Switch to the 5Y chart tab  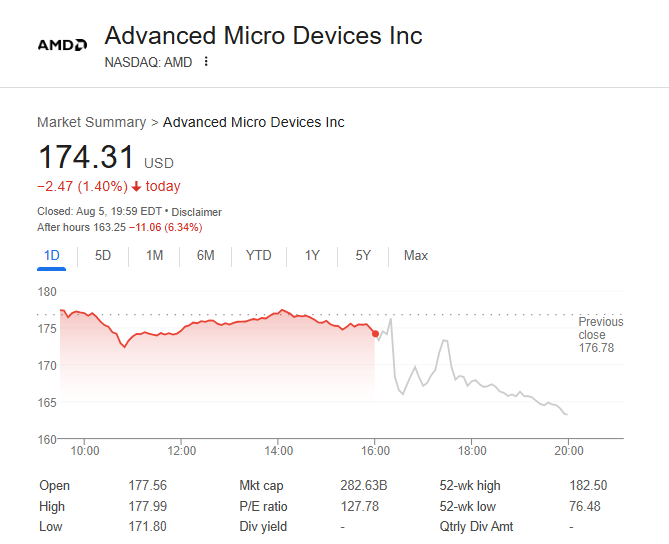tap(363, 256)
